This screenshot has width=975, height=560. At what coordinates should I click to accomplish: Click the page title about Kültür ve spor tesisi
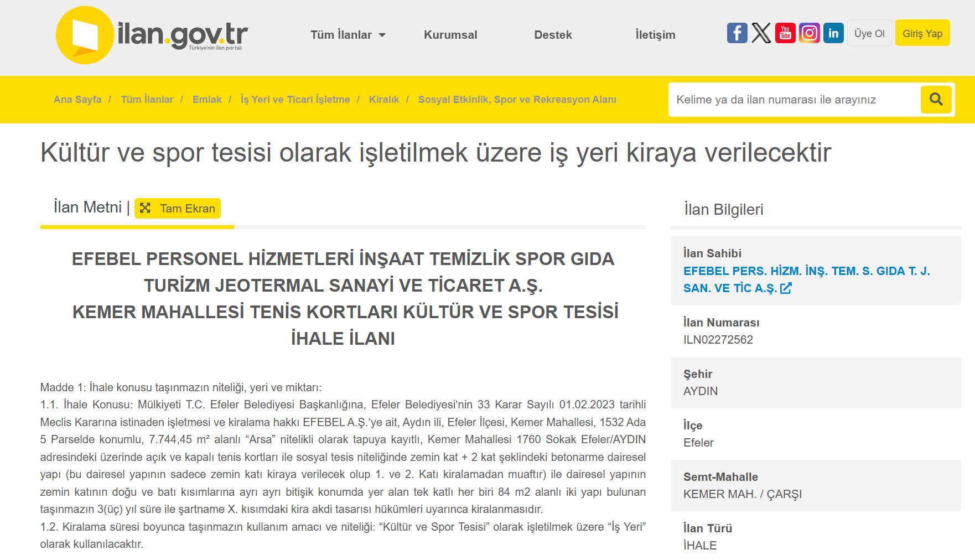(436, 153)
